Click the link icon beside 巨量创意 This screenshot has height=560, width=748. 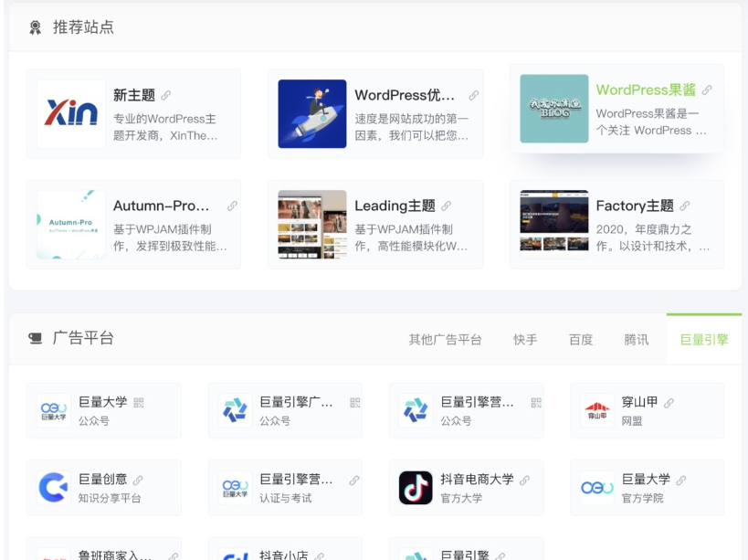(x=138, y=481)
